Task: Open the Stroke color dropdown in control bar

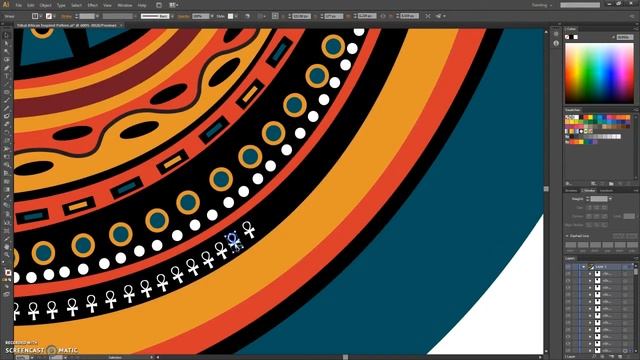Action: pos(54,16)
